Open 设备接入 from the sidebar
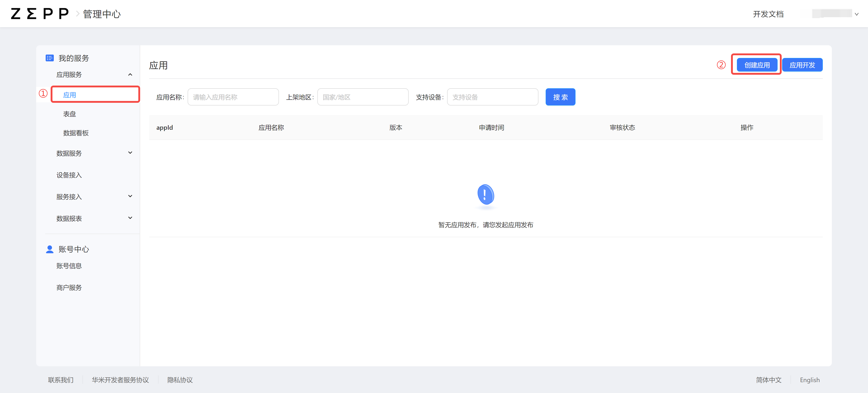Screen dimensions: 868x393 coord(69,175)
